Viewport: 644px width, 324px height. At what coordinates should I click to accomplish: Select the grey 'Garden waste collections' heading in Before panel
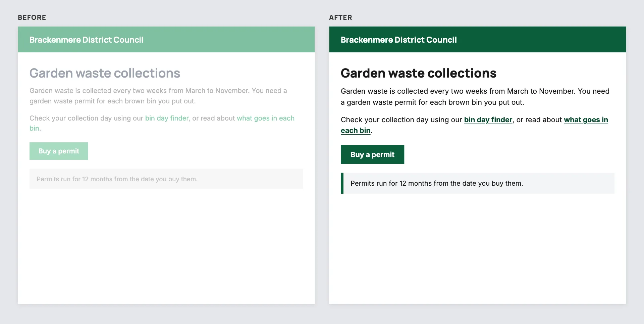point(105,73)
